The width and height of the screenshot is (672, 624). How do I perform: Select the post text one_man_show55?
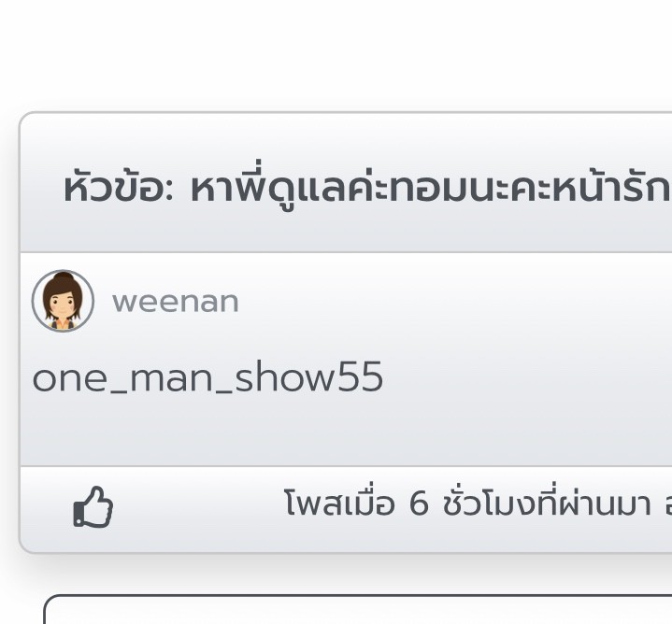pyautogui.click(x=207, y=376)
